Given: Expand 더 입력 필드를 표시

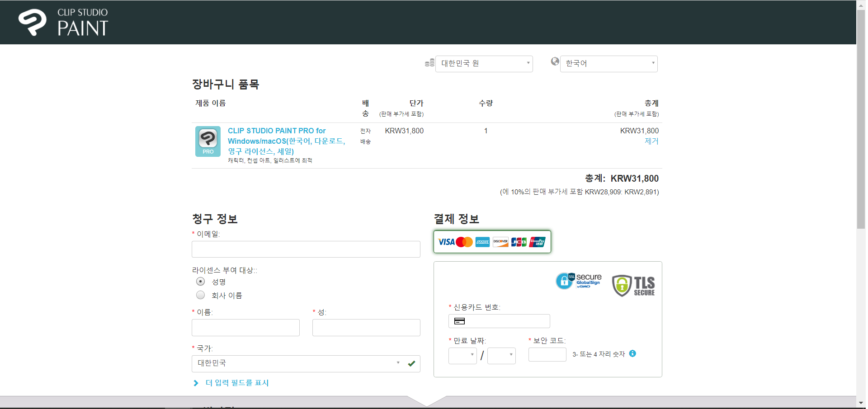Looking at the screenshot, I should [231, 383].
